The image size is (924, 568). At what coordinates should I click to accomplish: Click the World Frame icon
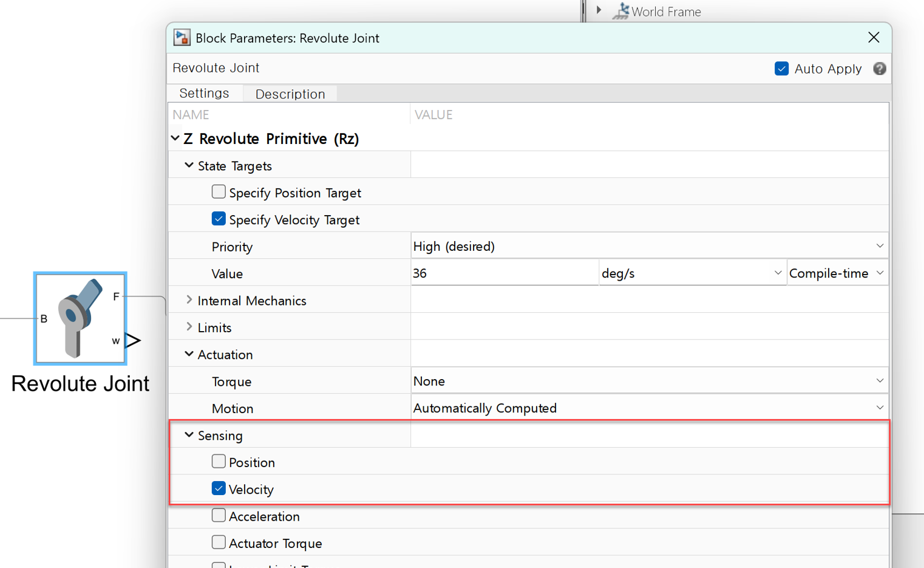pos(620,11)
